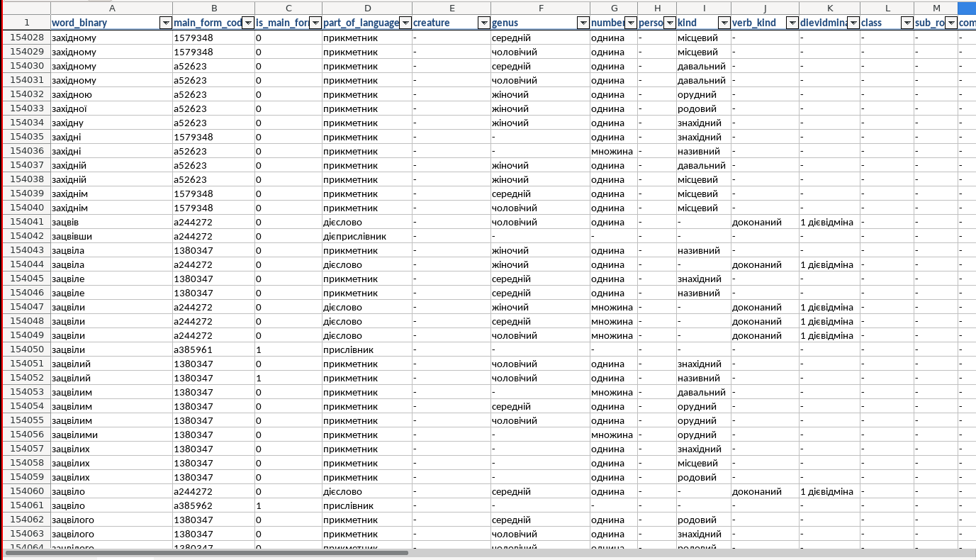Click the genus column filter button
The image size is (976, 560).
click(583, 23)
